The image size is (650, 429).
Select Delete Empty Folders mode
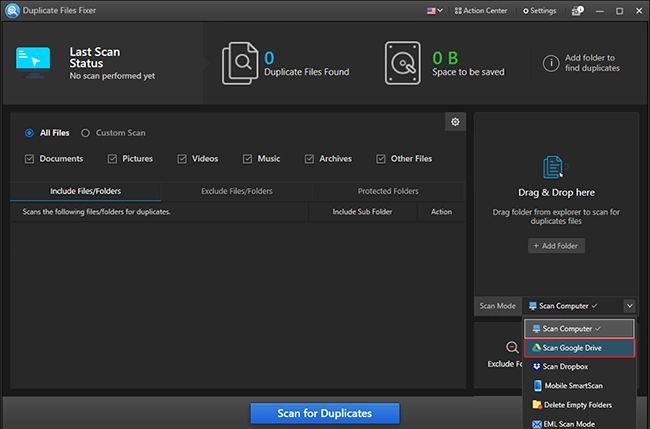pyautogui.click(x=579, y=405)
